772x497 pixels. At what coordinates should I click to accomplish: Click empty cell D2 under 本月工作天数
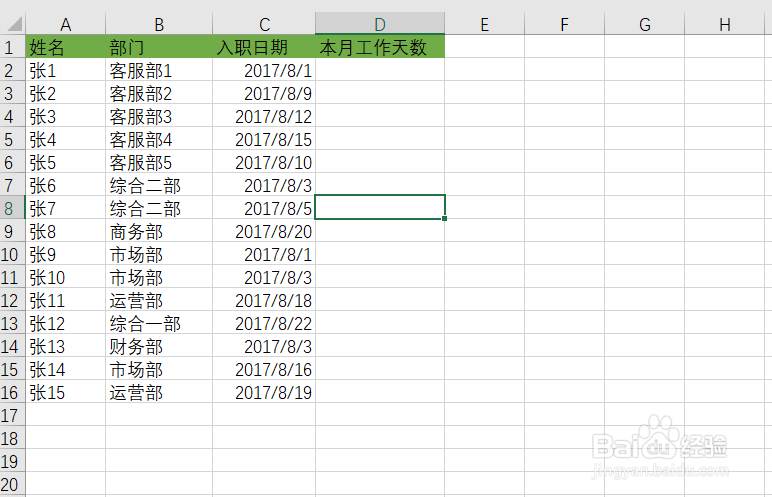tap(380, 70)
